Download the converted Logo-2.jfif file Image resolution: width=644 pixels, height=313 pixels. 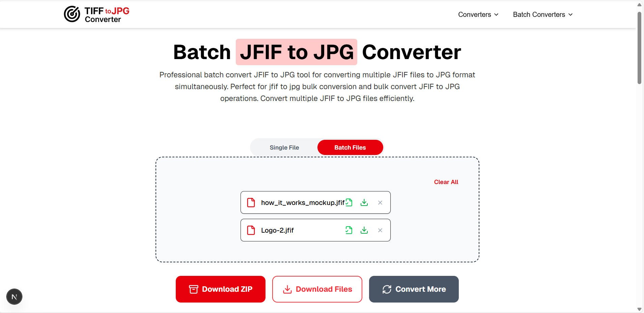click(364, 230)
